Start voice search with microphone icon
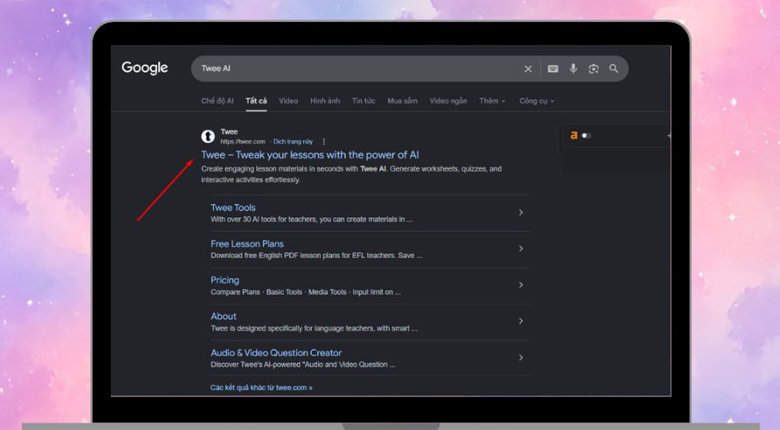Image resolution: width=780 pixels, height=430 pixels. (x=574, y=69)
